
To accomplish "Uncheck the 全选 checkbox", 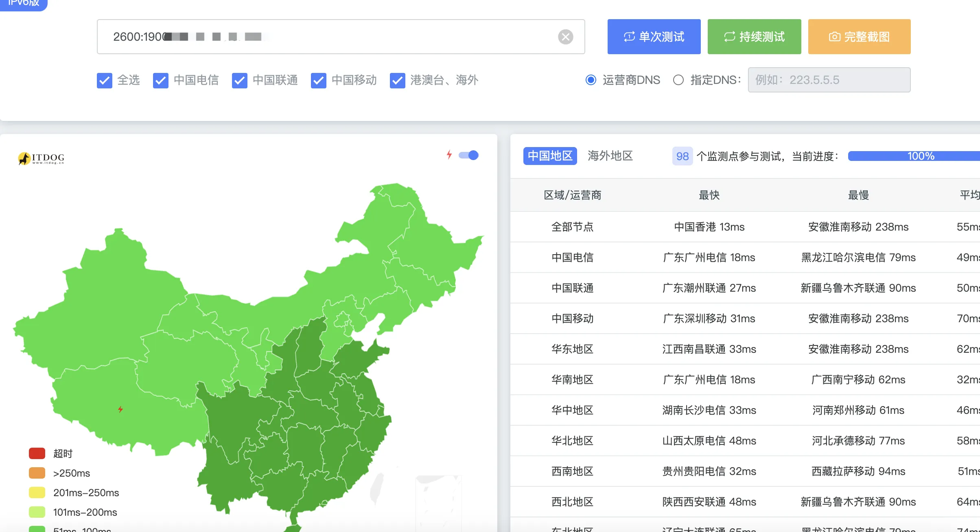I will point(105,80).
